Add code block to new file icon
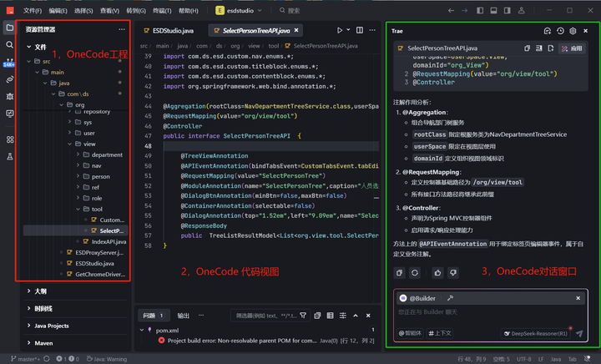 pos(551,48)
